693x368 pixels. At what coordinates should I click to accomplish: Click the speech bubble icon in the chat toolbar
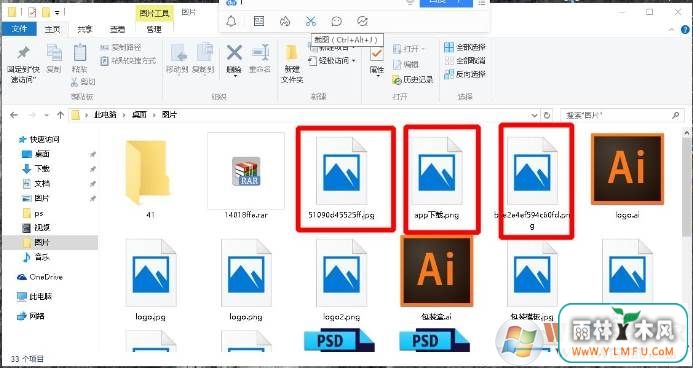337,21
